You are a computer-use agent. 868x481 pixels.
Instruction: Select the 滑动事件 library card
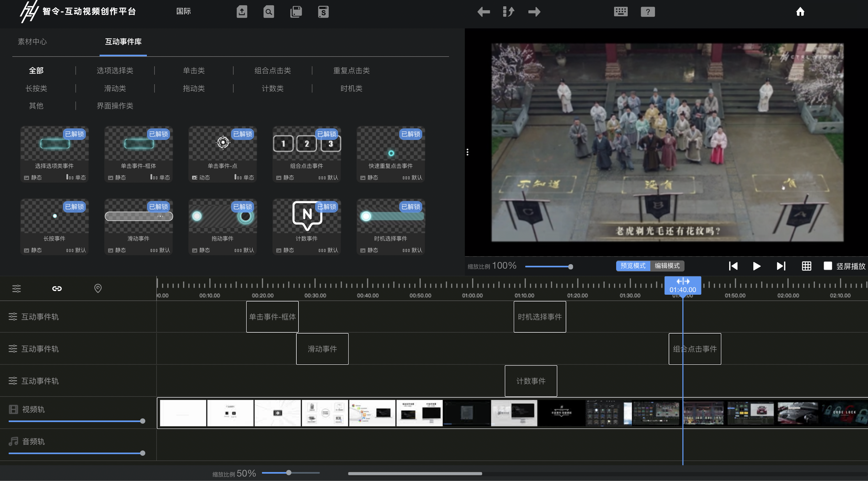click(x=139, y=227)
